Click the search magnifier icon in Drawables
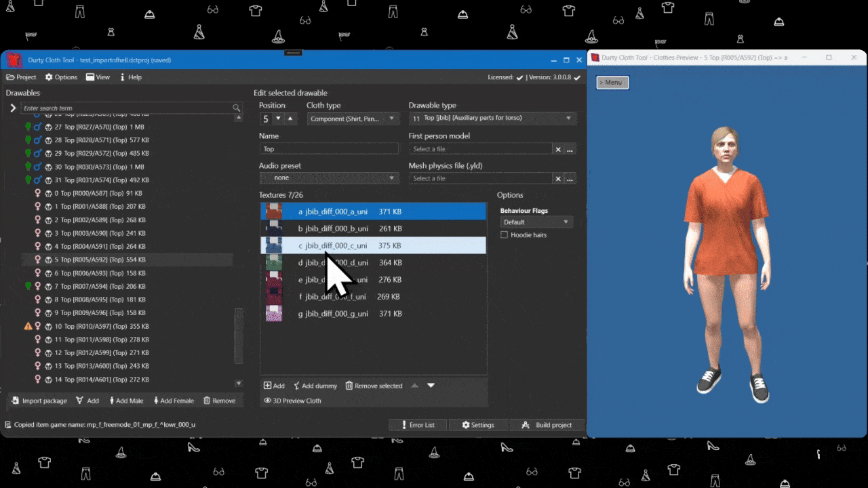The width and height of the screenshot is (868, 488). pos(236,108)
